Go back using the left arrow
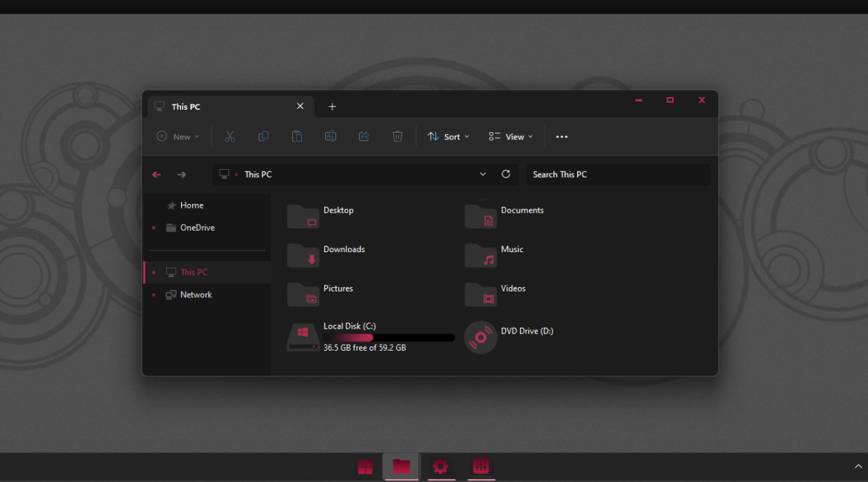The height and width of the screenshot is (482, 868). 157,174
